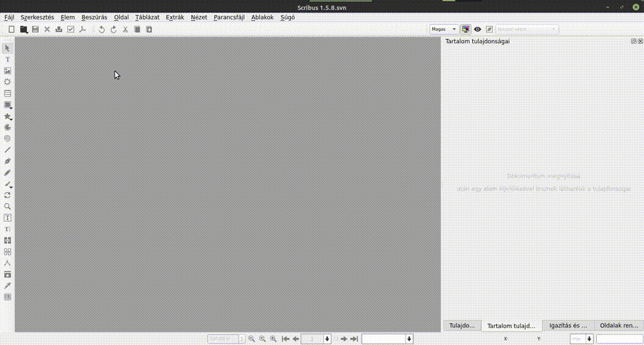Expand the shape tool options arrow
644x345 pixels.
tap(11, 108)
